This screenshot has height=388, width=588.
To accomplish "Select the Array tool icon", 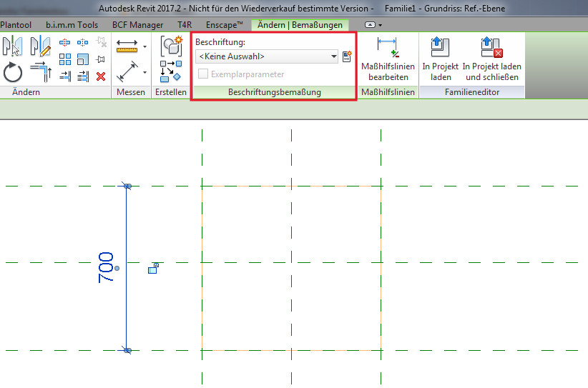I will (65, 59).
